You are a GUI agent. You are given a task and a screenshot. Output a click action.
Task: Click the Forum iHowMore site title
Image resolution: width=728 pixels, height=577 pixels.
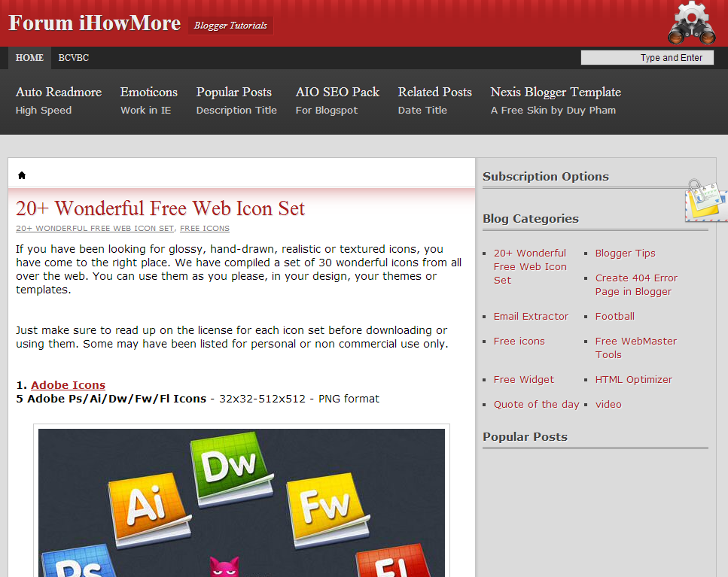(95, 23)
